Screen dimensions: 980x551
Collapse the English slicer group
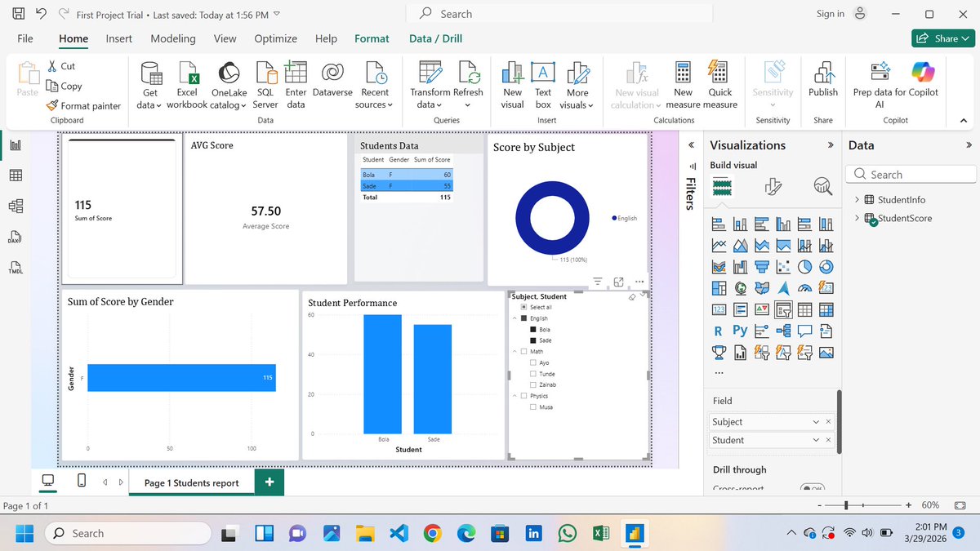coord(514,318)
